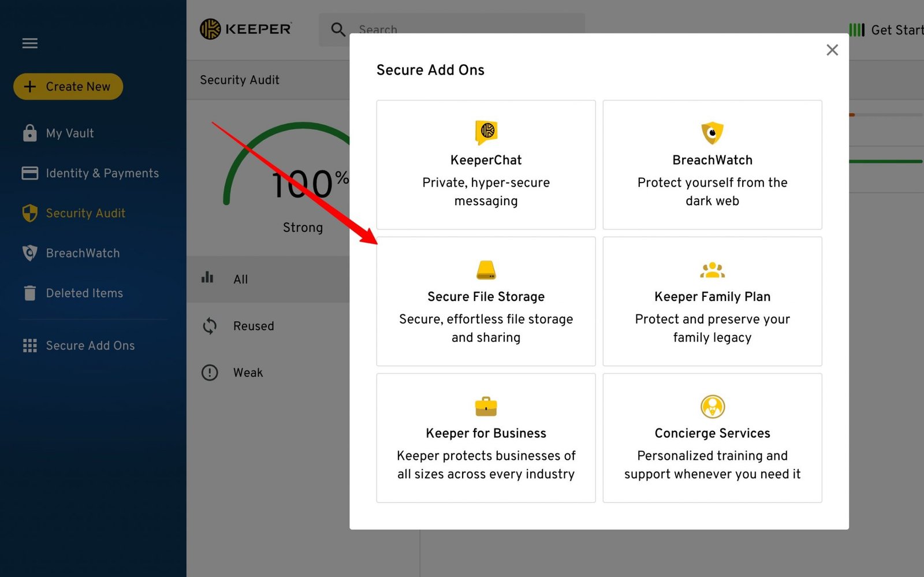This screenshot has height=577, width=924.
Task: Select Secure Add Ons sidebar item
Action: tap(90, 345)
